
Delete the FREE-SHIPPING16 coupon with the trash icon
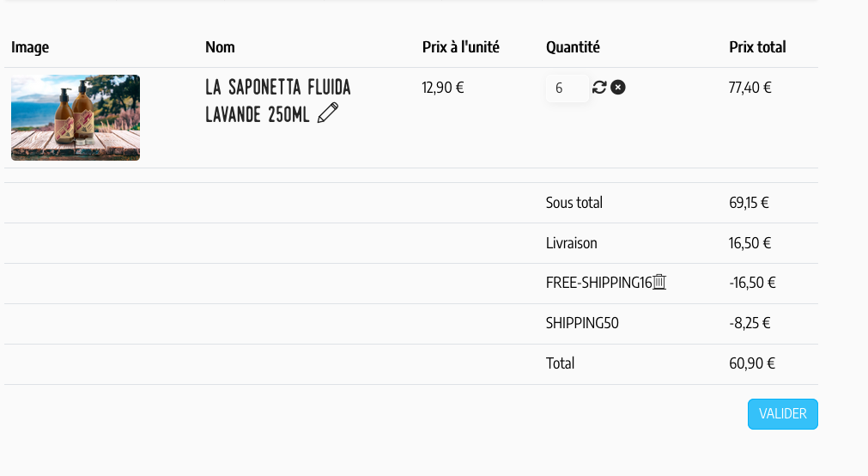[x=659, y=282]
